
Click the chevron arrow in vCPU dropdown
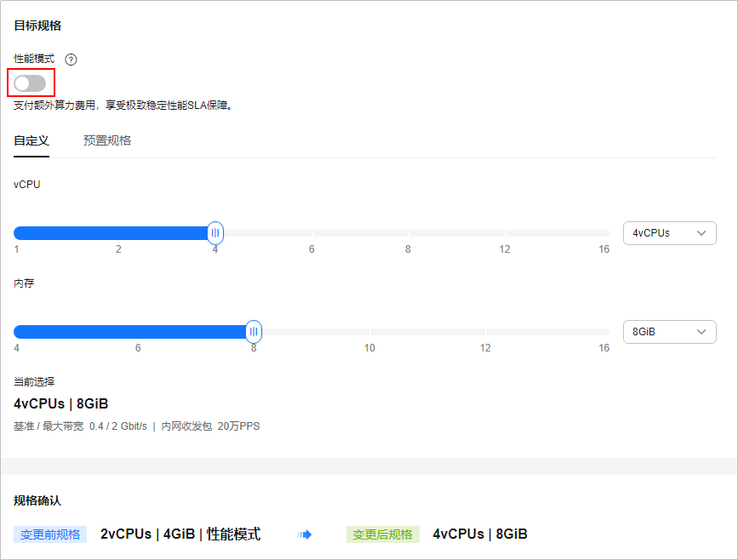point(701,233)
